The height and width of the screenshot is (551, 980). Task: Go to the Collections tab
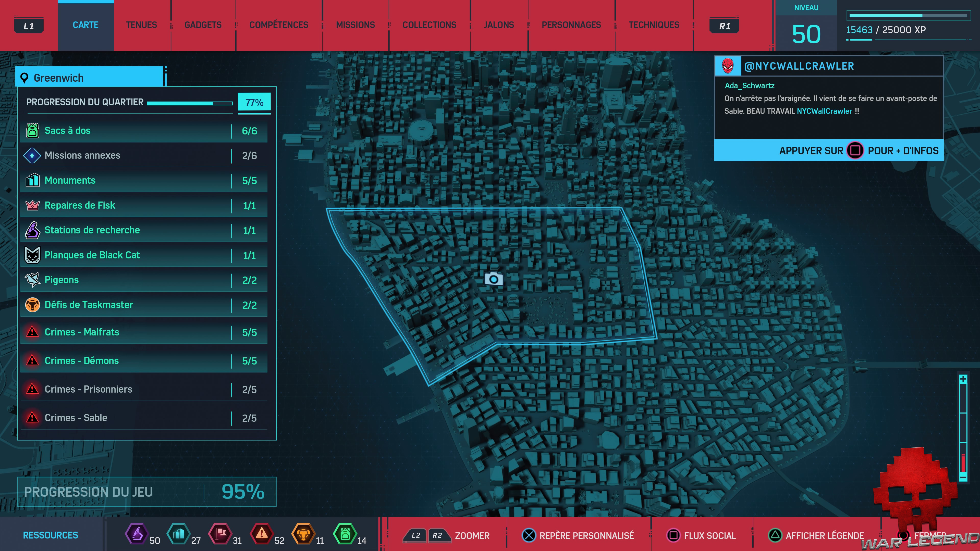click(429, 25)
